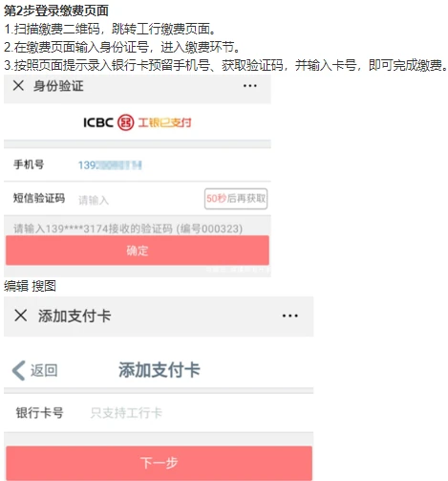This screenshot has width=448, height=481.
Task: Click the 返回 text label
Action: (x=44, y=370)
